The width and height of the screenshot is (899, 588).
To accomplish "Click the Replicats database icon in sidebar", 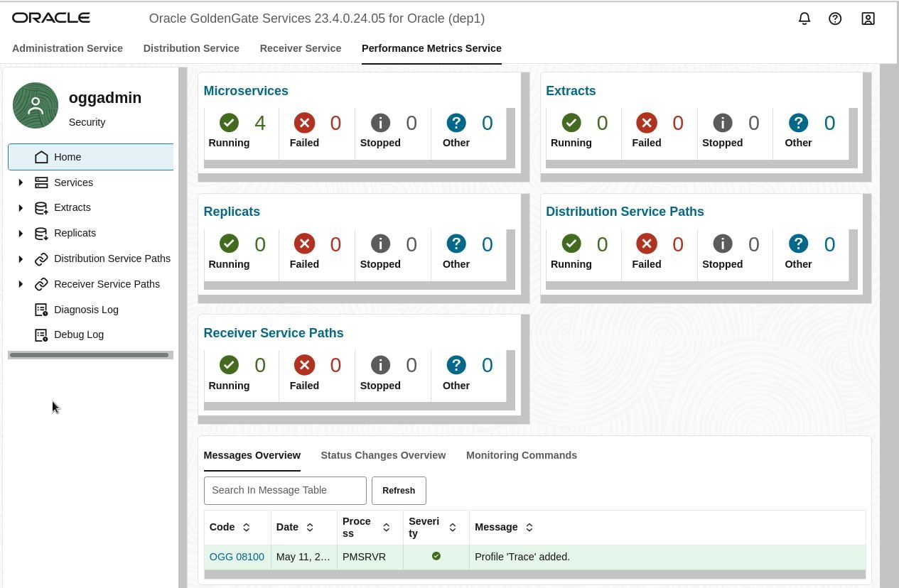I will pos(41,233).
